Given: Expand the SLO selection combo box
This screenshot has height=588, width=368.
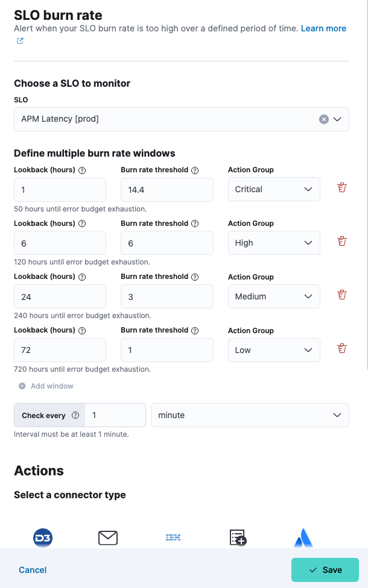Looking at the screenshot, I should [337, 119].
